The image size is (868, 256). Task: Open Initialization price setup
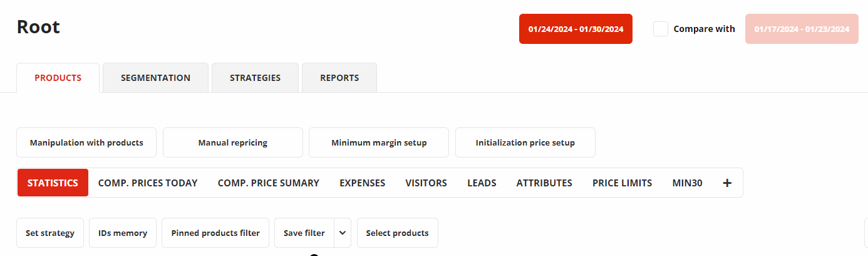525,142
